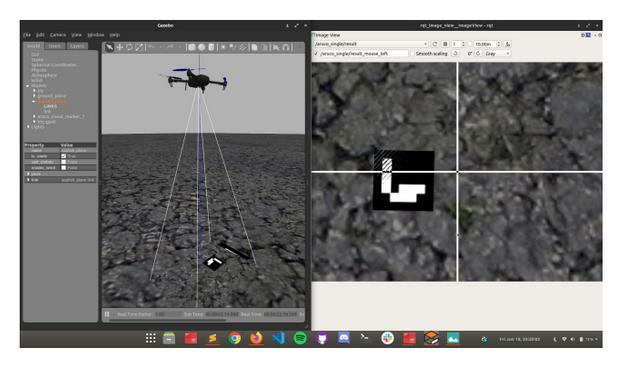The width and height of the screenshot is (621, 373).
Task: Switch to the Insert tab
Action: [55, 46]
